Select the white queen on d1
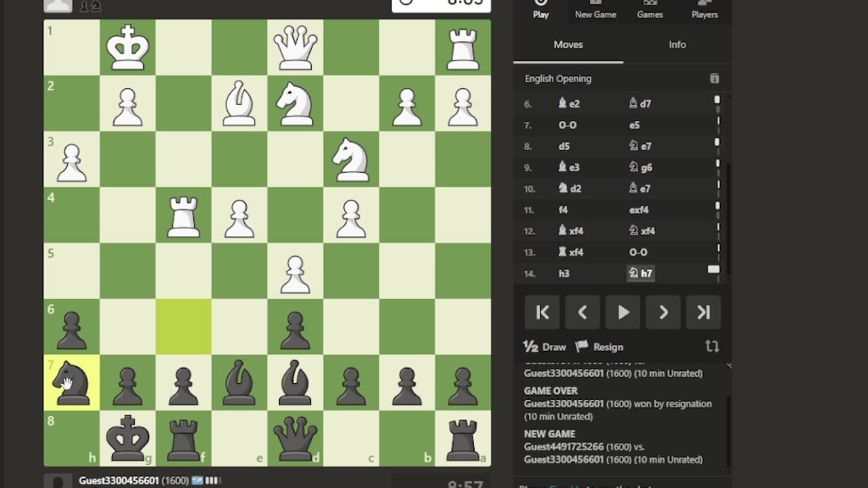This screenshot has height=488, width=868. coord(295,47)
